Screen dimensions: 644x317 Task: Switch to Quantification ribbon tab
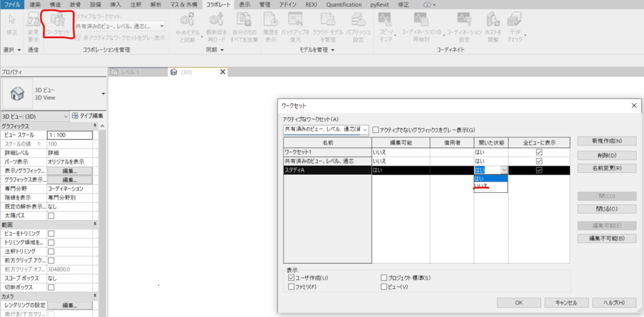tap(344, 4)
